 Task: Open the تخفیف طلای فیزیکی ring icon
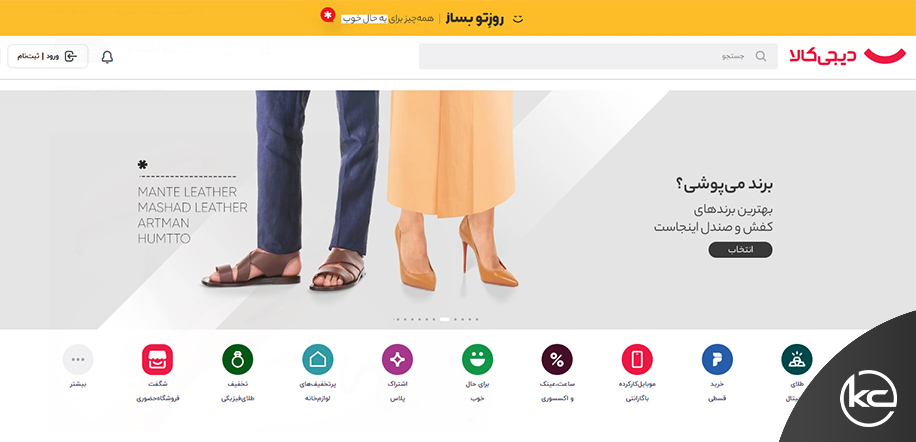(238, 359)
